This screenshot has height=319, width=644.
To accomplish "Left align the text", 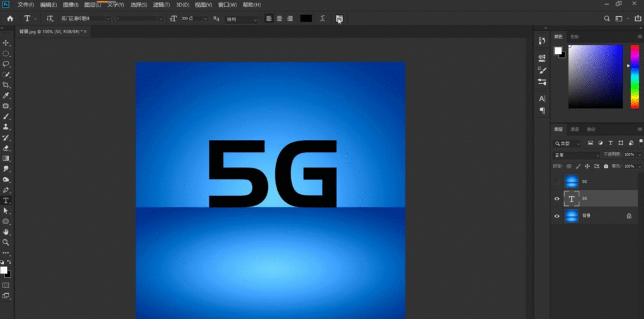I will [x=269, y=18].
